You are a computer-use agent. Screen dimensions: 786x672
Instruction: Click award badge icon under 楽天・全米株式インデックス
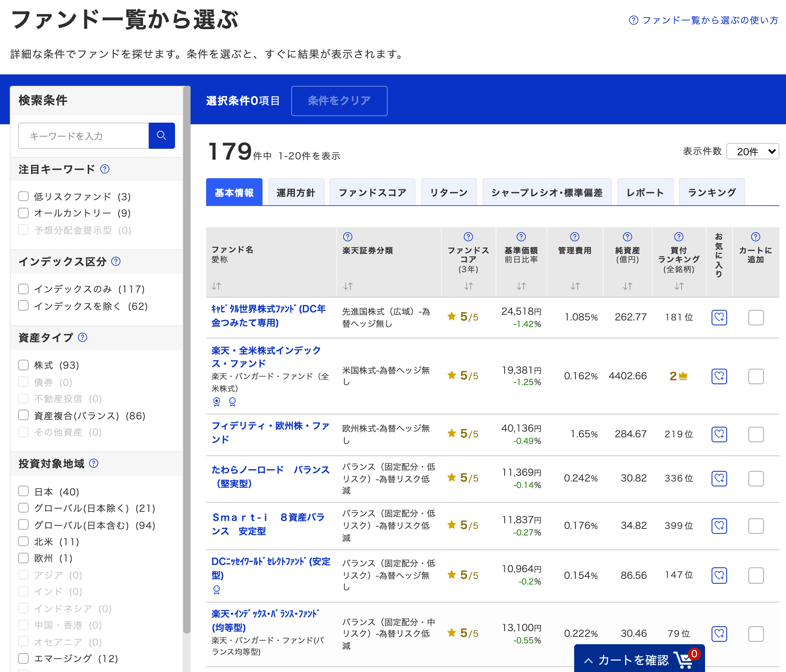[x=217, y=402]
